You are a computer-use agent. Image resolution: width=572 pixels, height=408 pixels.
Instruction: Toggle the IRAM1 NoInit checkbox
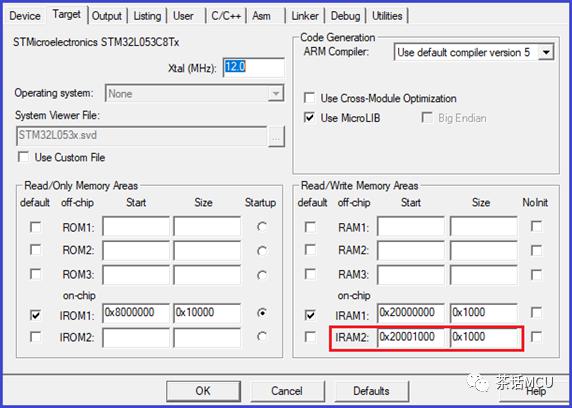(536, 312)
